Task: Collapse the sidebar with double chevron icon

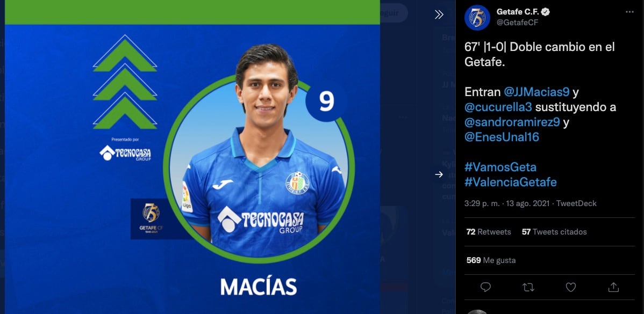Action: pos(439,14)
